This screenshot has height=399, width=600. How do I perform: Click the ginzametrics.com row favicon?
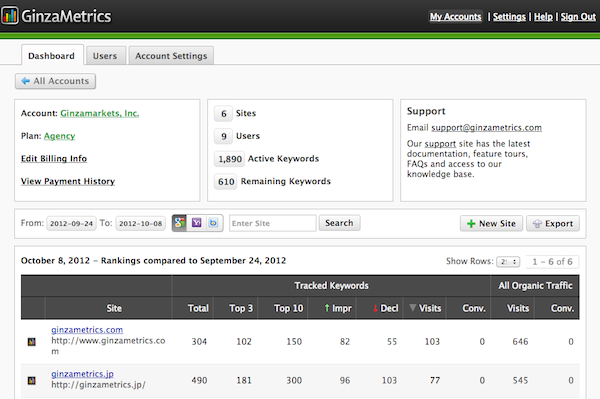pyautogui.click(x=32, y=342)
